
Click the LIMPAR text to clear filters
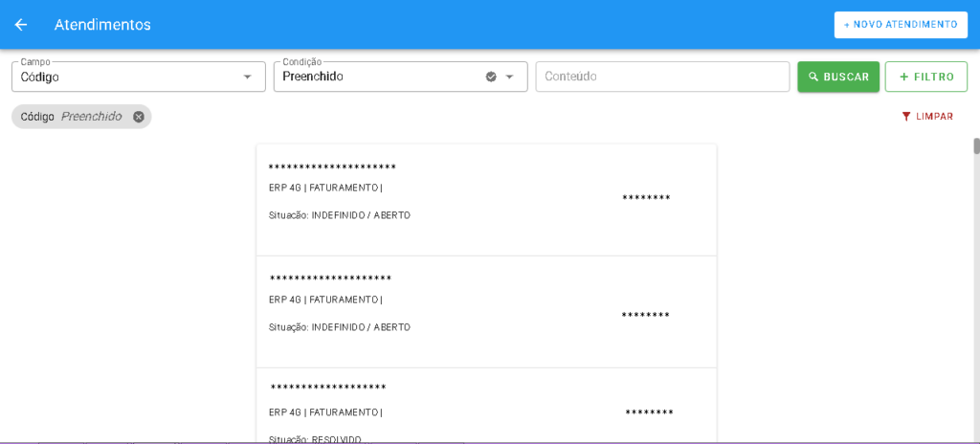pyautogui.click(x=934, y=117)
